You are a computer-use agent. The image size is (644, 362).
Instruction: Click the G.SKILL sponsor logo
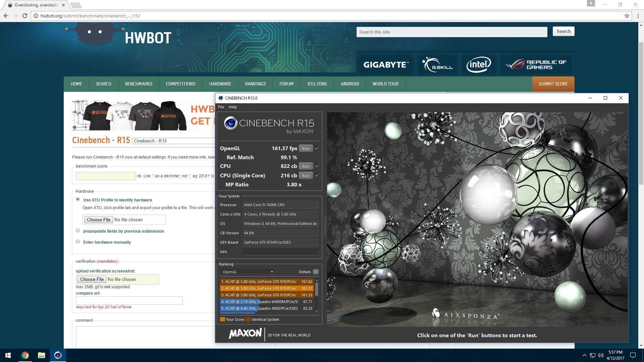(x=438, y=65)
